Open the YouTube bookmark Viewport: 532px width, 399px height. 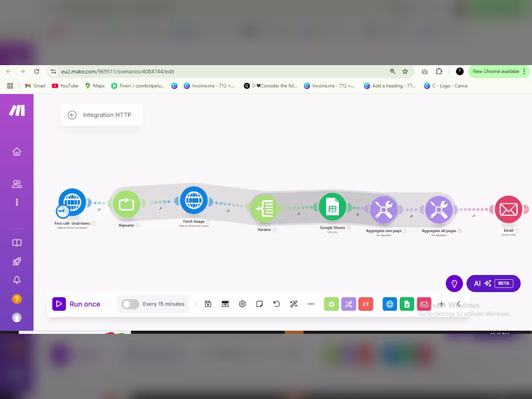pos(65,86)
